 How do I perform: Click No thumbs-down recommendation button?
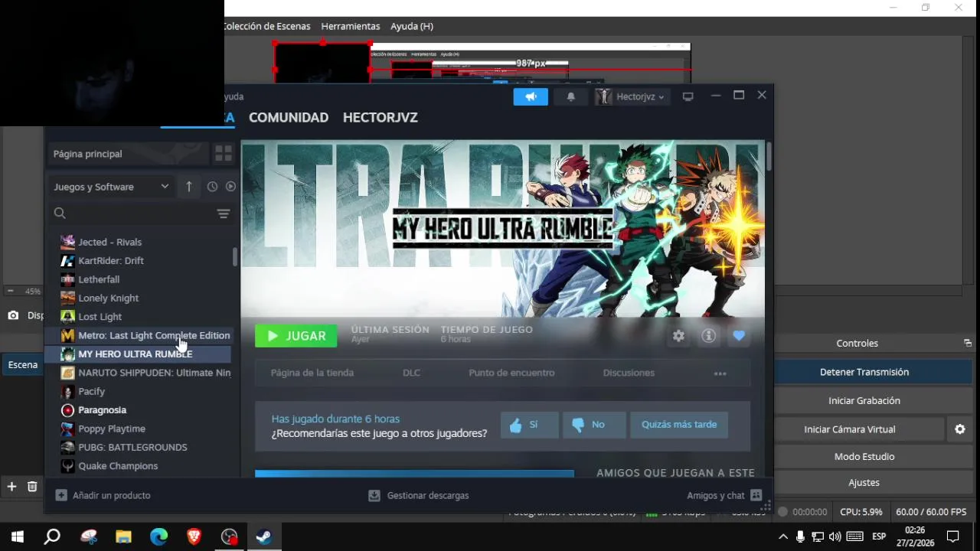coord(594,425)
